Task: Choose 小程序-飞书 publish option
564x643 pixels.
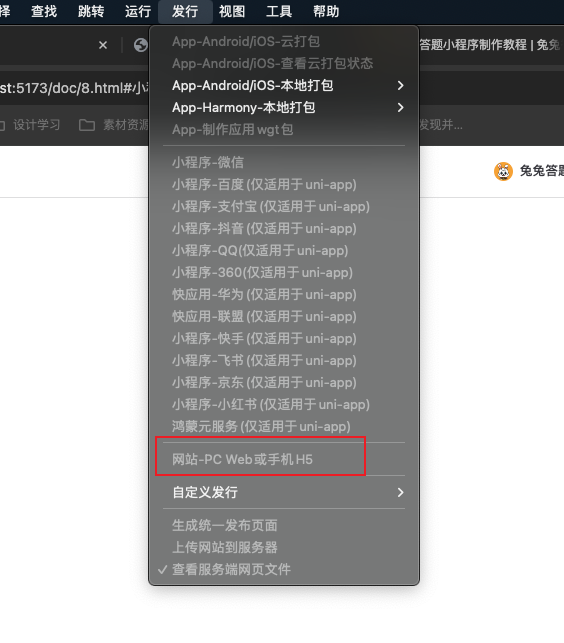Action: (284, 360)
